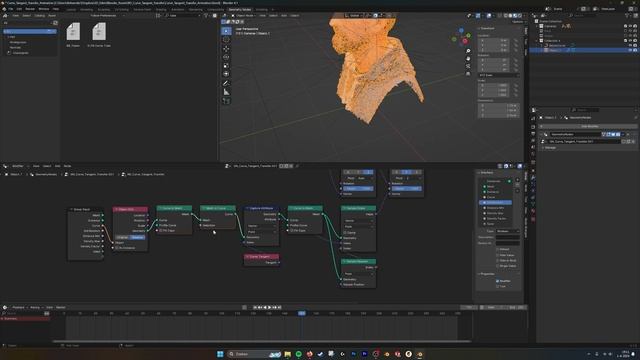The image size is (640, 360).
Task: Open the socket Type dropdown in Interface panel
Action: click(x=508, y=231)
